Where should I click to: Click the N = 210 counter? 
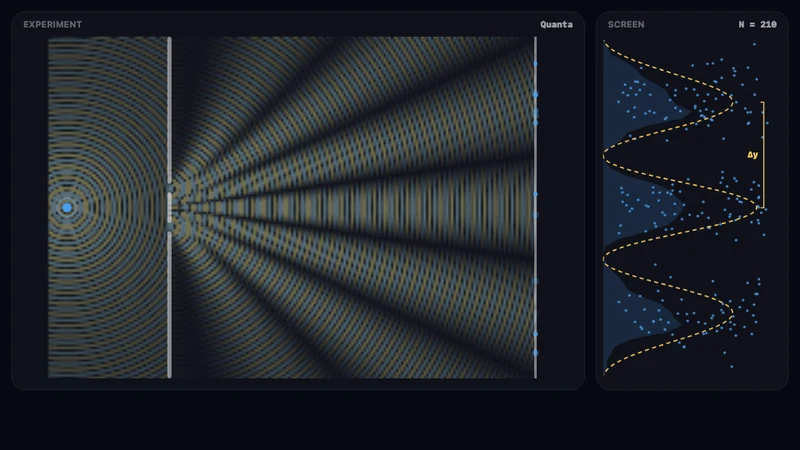coord(757,24)
